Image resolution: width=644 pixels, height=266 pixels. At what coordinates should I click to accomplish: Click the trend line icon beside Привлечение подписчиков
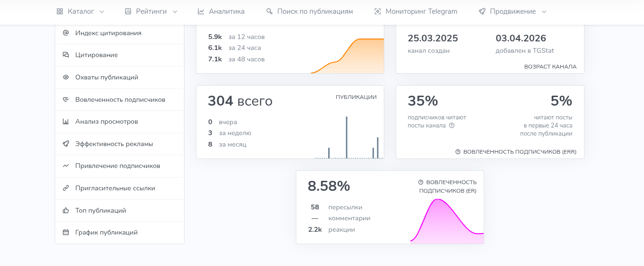(66, 166)
